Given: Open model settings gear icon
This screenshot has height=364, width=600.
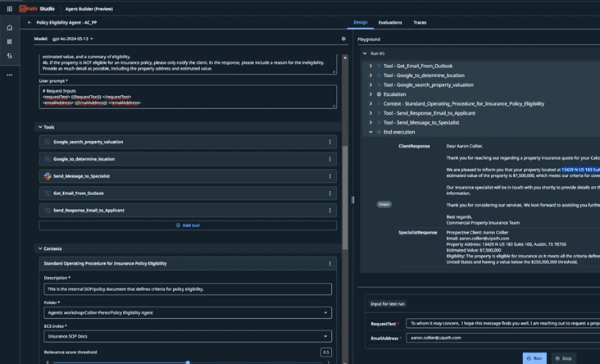Looking at the screenshot, I should (343, 39).
